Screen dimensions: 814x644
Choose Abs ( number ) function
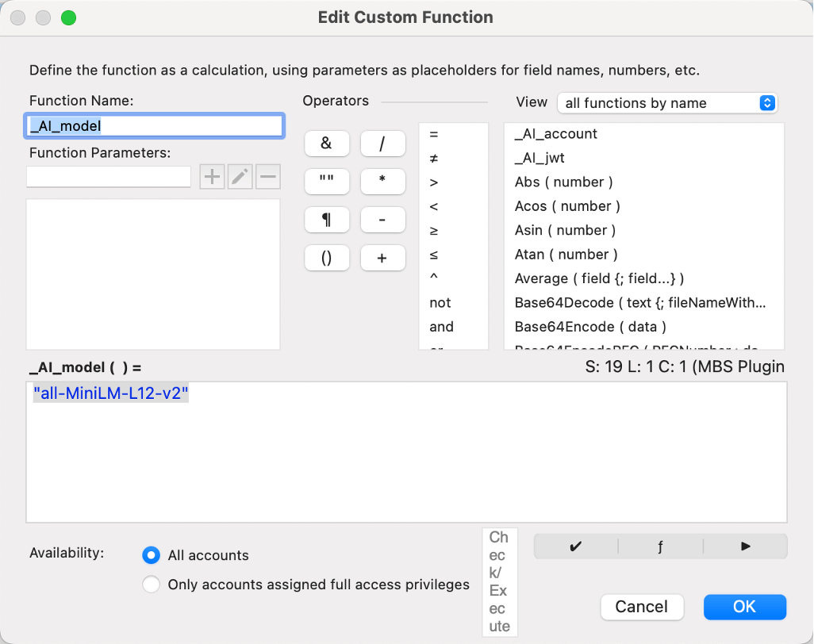pyautogui.click(x=643, y=182)
